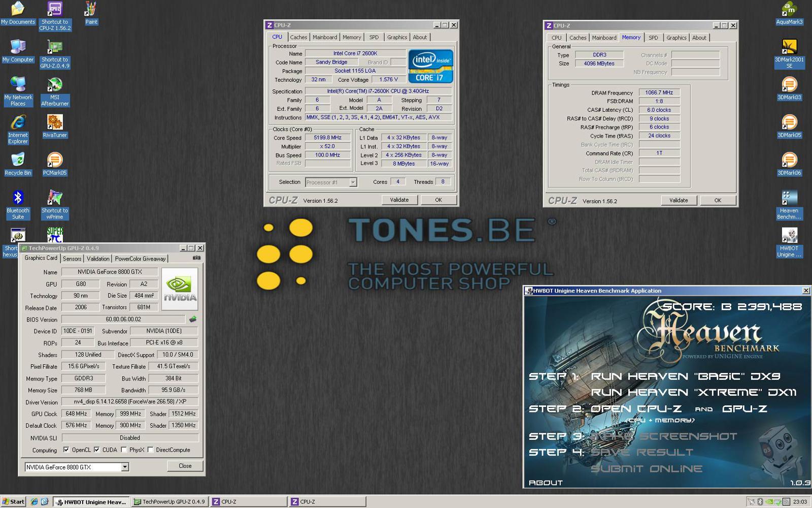Launch RivaTuner desktop icon
The width and height of the screenshot is (812, 508).
tap(55, 126)
